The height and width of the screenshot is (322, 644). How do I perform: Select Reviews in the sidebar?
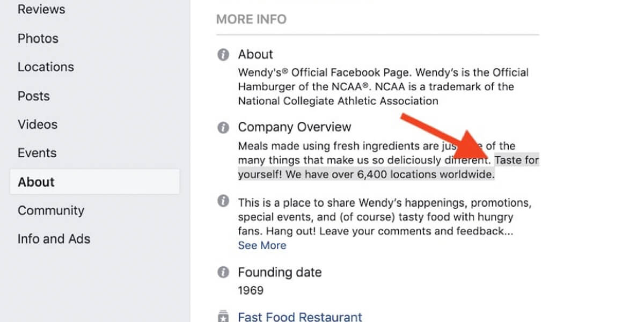(x=41, y=9)
